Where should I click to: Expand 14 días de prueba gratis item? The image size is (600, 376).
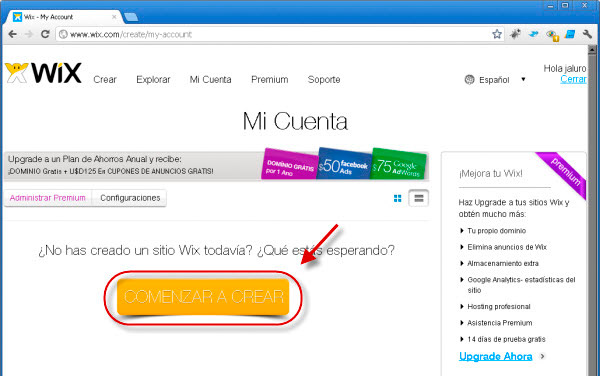coord(502,339)
